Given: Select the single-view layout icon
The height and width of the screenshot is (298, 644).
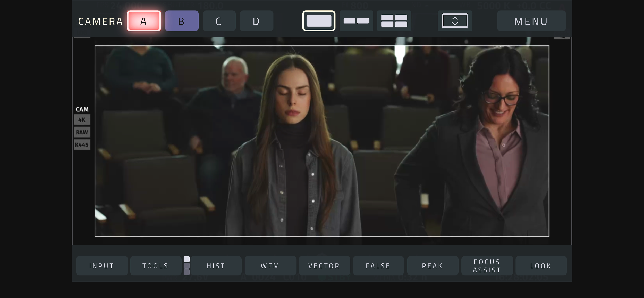Looking at the screenshot, I should pyautogui.click(x=319, y=21).
